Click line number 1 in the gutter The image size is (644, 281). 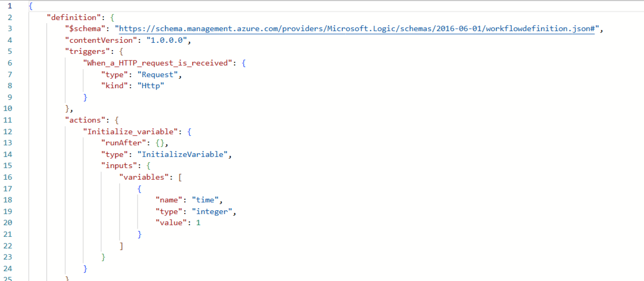(x=10, y=6)
